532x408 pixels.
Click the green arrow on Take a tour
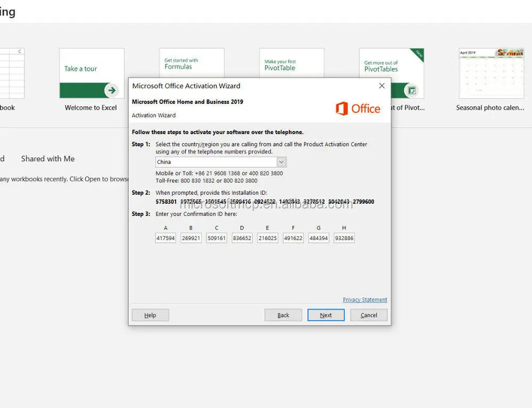[112, 90]
